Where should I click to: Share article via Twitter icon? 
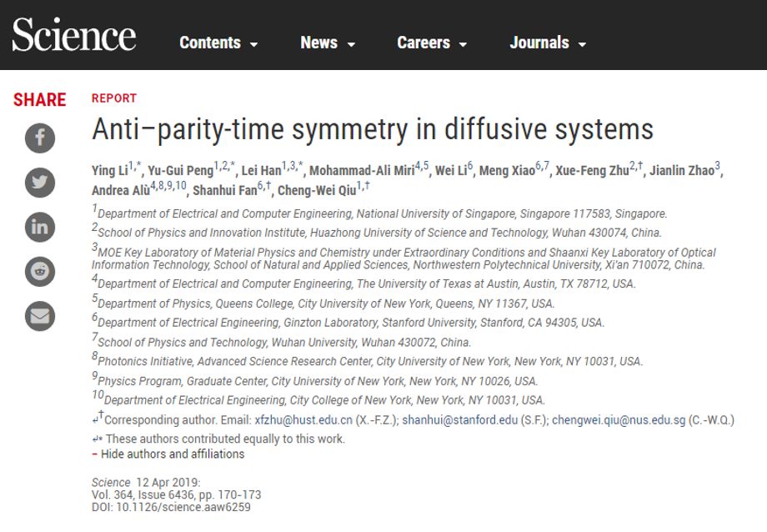[40, 182]
